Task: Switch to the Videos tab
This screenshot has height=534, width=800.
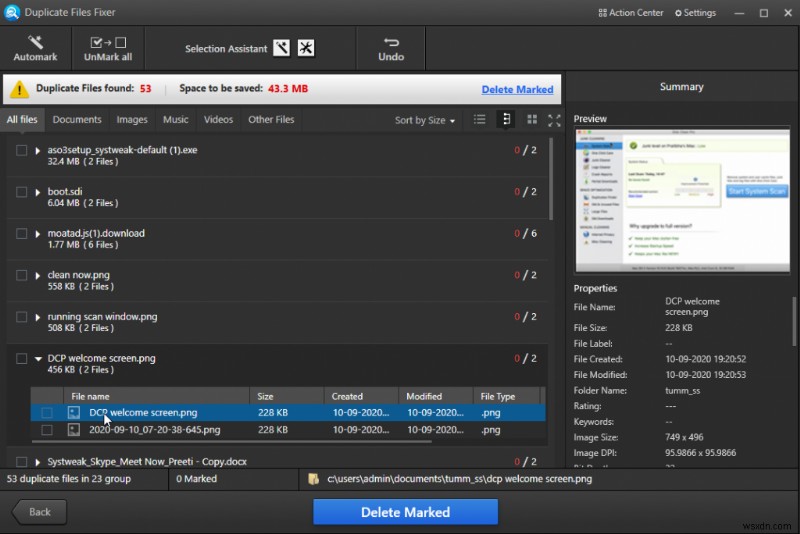Action: [x=218, y=119]
